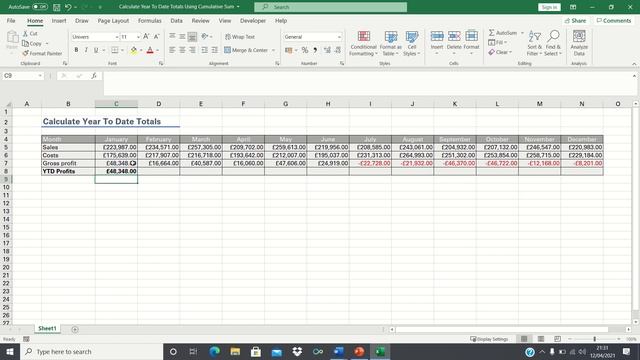
Task: Open Find & Select menu
Action: pyautogui.click(x=553, y=43)
